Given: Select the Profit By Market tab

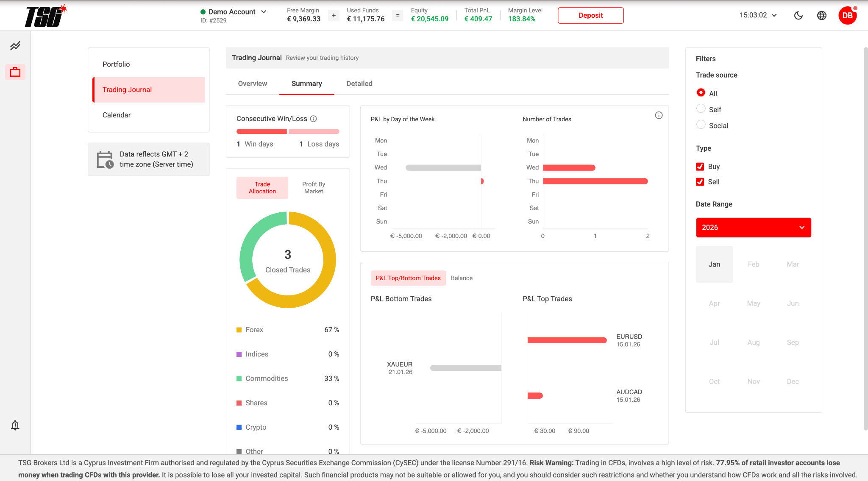Looking at the screenshot, I should point(314,188).
